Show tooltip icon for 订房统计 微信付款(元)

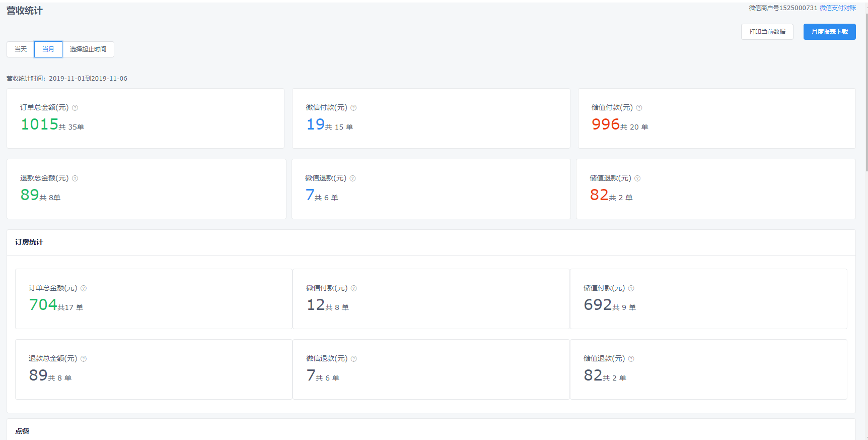coord(353,288)
